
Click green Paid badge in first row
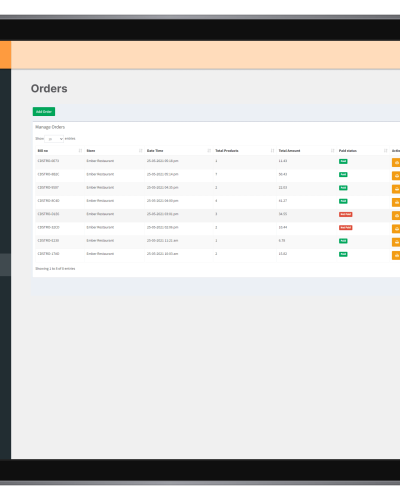[343, 161]
